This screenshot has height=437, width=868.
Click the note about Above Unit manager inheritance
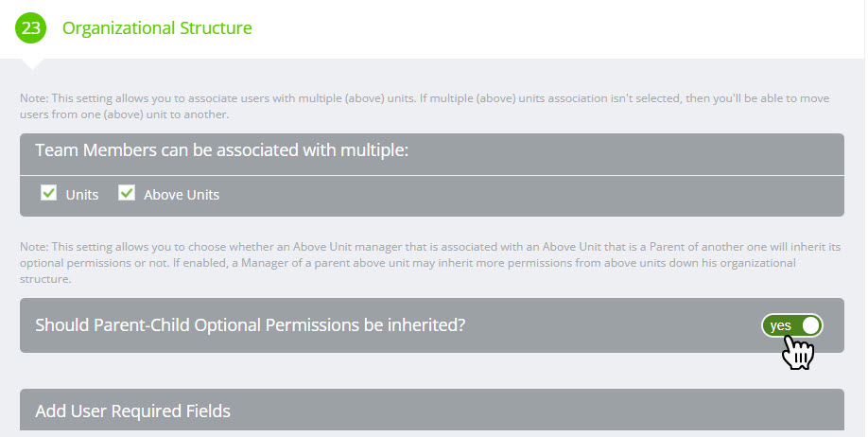[430, 263]
